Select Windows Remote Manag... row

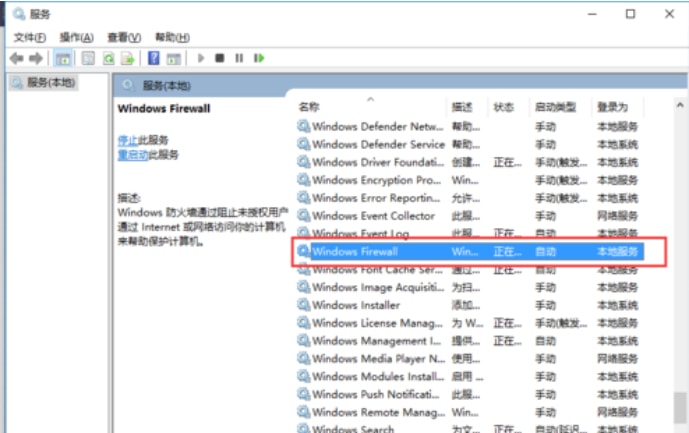pos(470,412)
